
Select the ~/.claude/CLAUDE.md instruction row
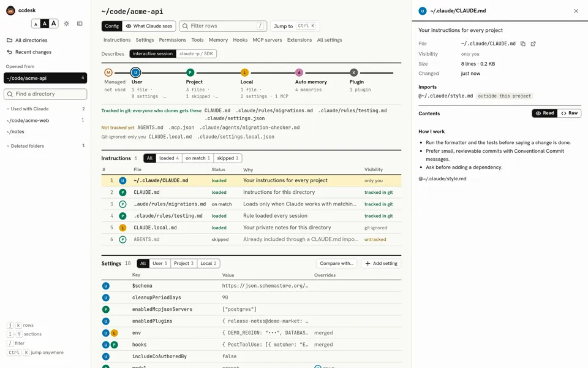click(x=251, y=180)
